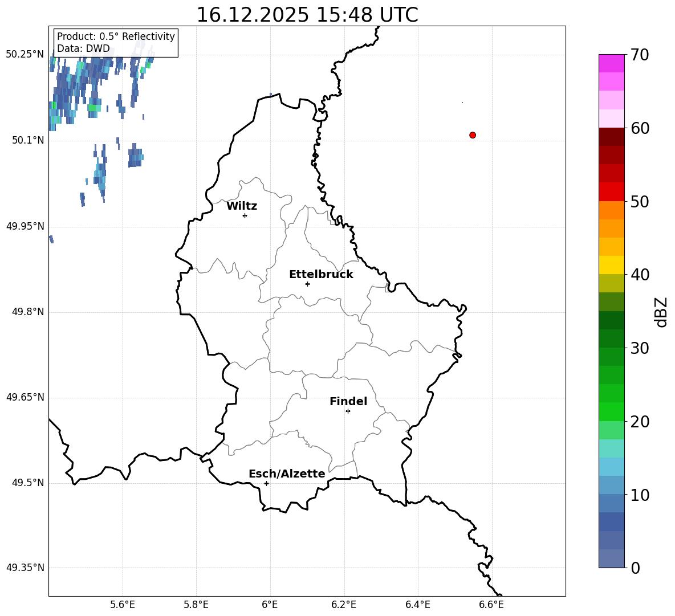This screenshot has height=616, width=675.
Task: Click the Ettelbruck station cross marker
Action: (x=307, y=284)
